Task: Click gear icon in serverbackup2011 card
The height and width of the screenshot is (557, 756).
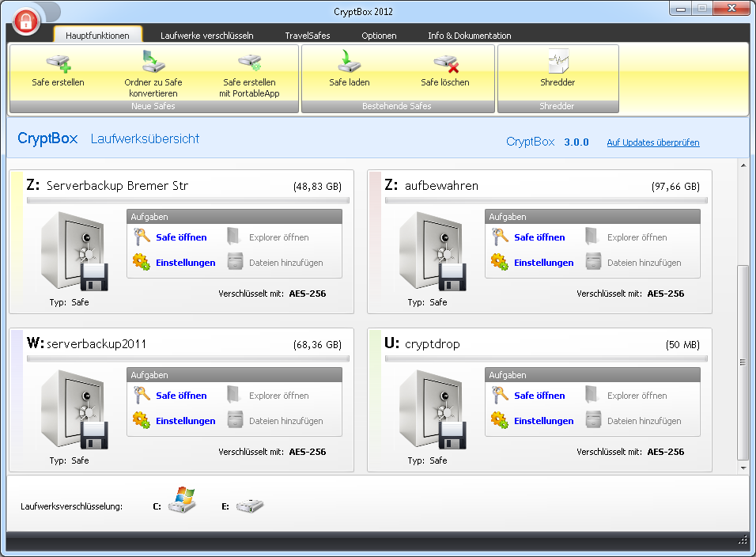Action: click(142, 420)
